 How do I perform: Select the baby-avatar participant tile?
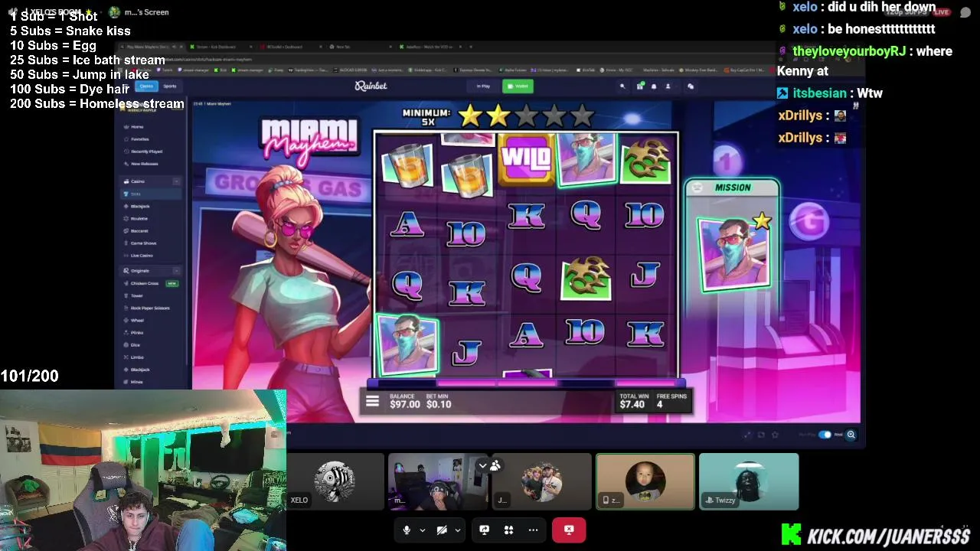[645, 481]
